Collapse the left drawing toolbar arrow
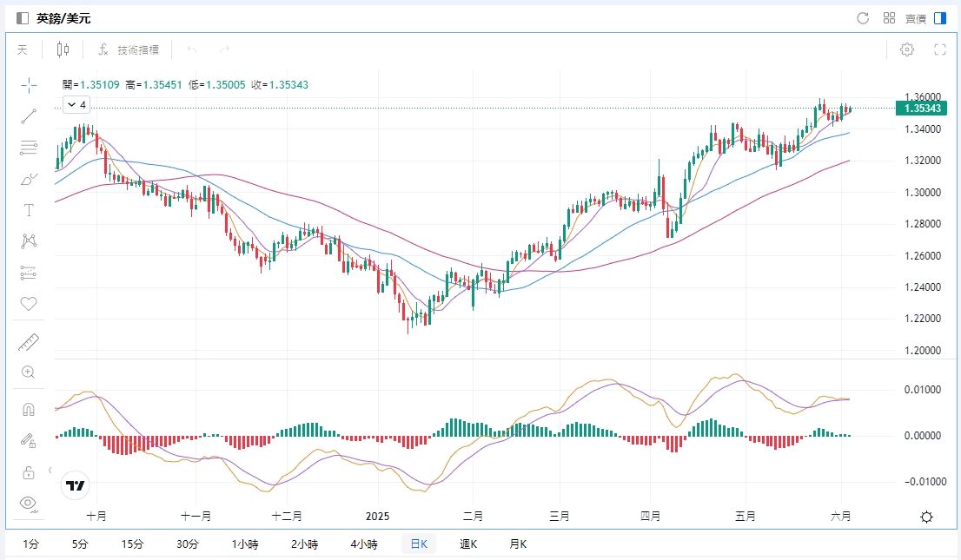The image size is (961, 560). pos(50,470)
